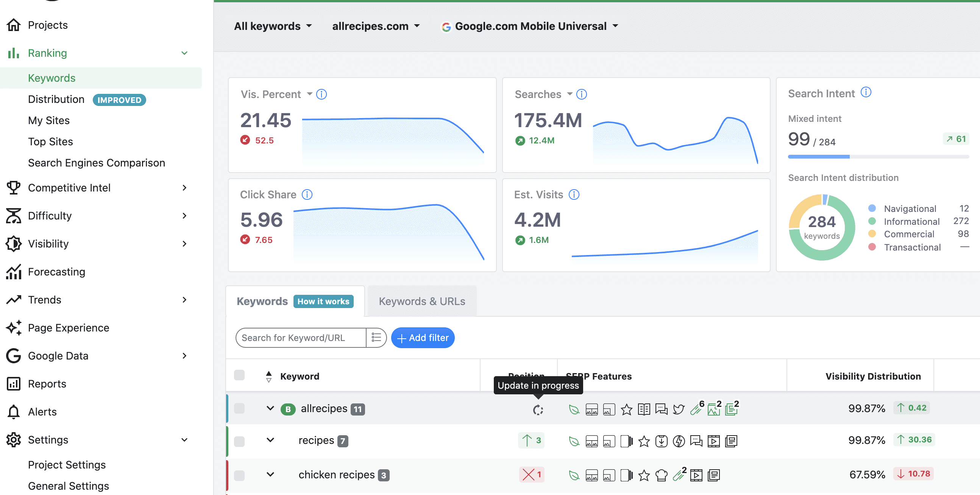The width and height of the screenshot is (980, 495).
Task: Click the Navigational blue legend dot
Action: pos(872,209)
